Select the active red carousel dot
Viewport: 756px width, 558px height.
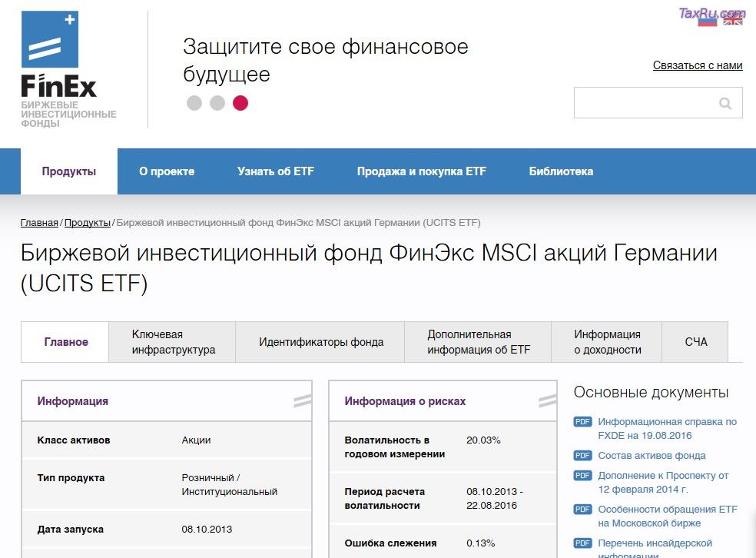point(240,102)
